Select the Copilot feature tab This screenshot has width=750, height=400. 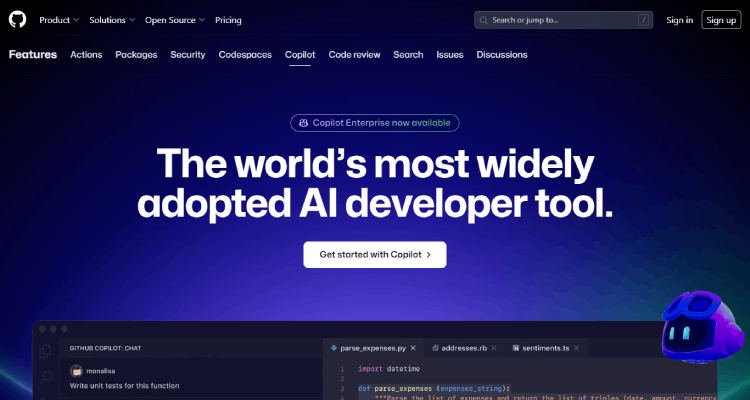tap(300, 55)
